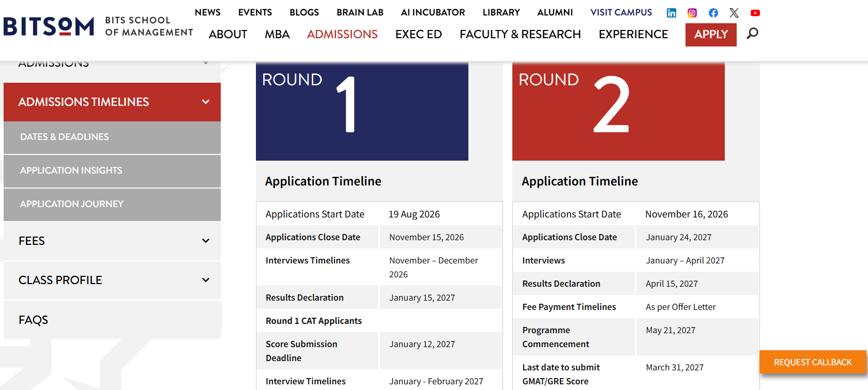Click the Round 1 blue banner
This screenshot has height=390, width=868.
(x=362, y=111)
